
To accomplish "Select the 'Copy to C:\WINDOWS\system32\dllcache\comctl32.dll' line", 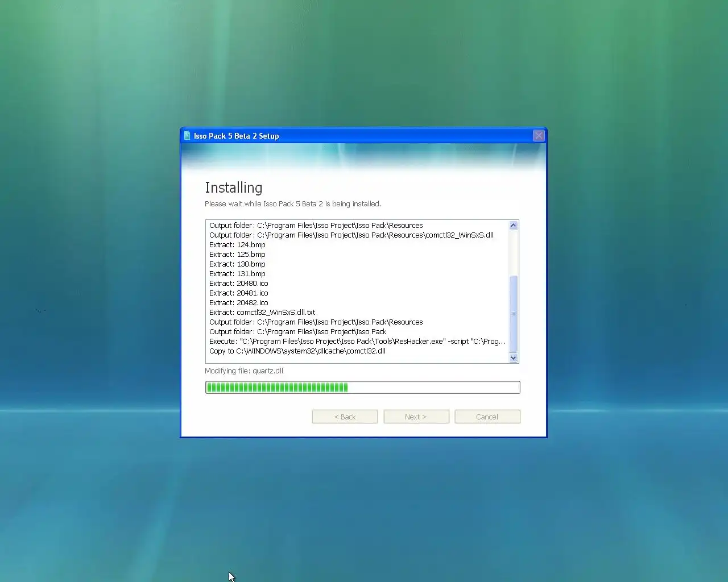I will [x=297, y=351].
